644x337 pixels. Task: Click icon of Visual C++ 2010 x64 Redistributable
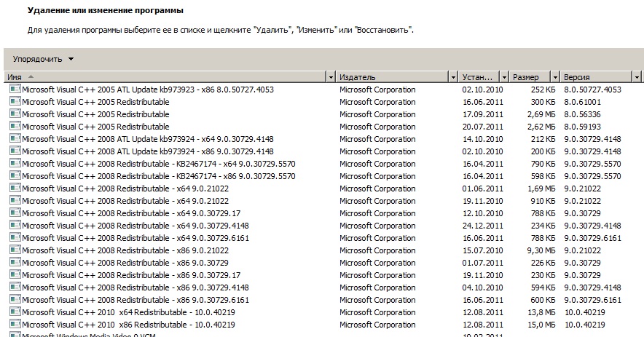click(15, 312)
